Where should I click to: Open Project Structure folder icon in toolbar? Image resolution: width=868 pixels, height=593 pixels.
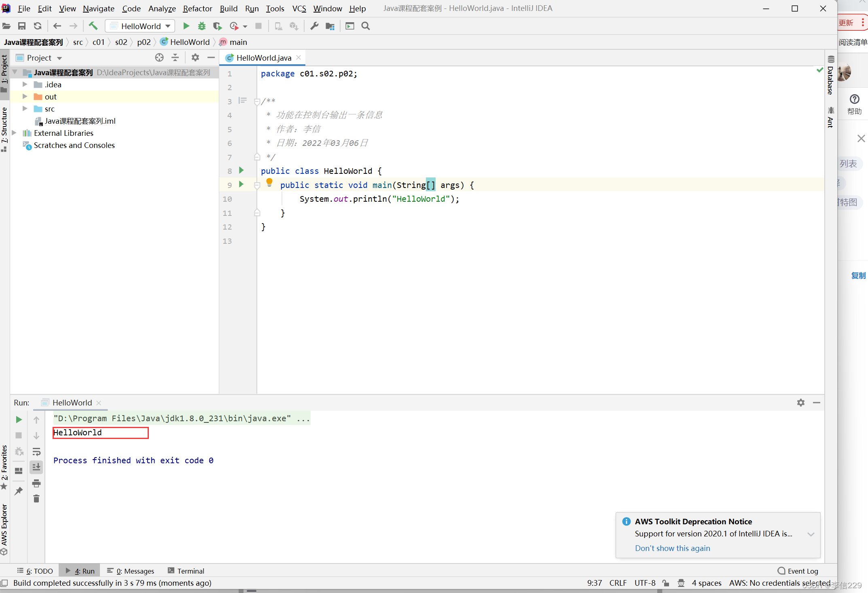[330, 26]
